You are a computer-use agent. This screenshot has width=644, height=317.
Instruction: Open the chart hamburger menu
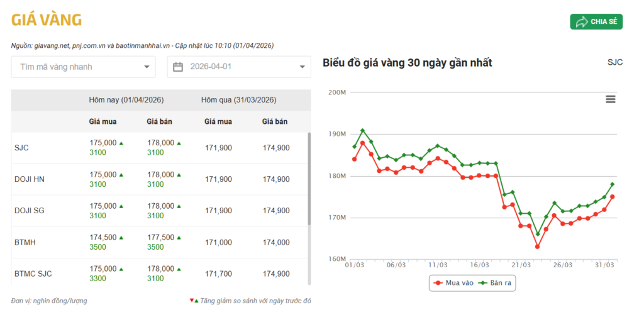click(610, 99)
